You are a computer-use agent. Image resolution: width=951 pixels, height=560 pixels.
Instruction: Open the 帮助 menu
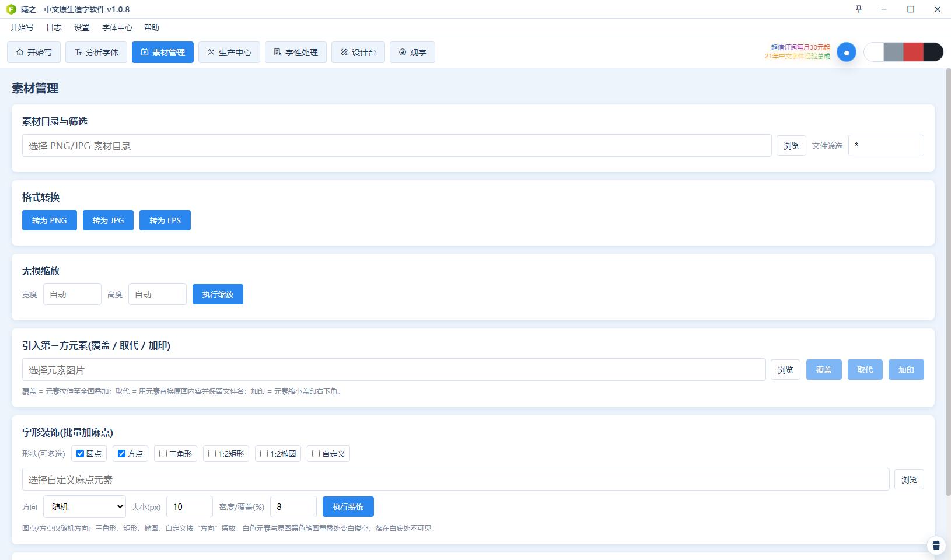pos(152,27)
